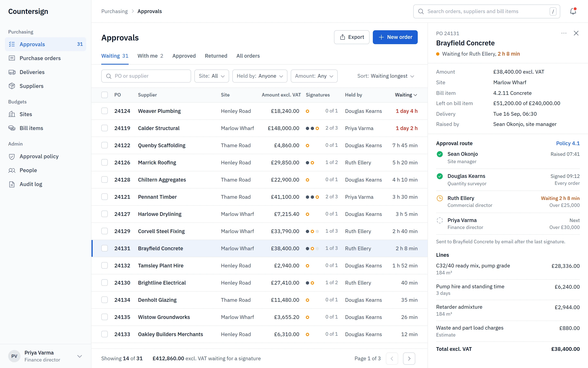588x368 pixels.
Task: Tick the checkbox for PO 24124 Weaver Plumbing
Action: click(105, 111)
